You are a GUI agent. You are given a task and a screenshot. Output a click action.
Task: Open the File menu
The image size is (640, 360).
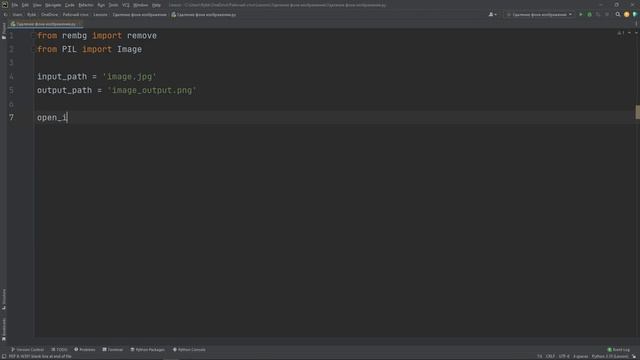click(15, 5)
